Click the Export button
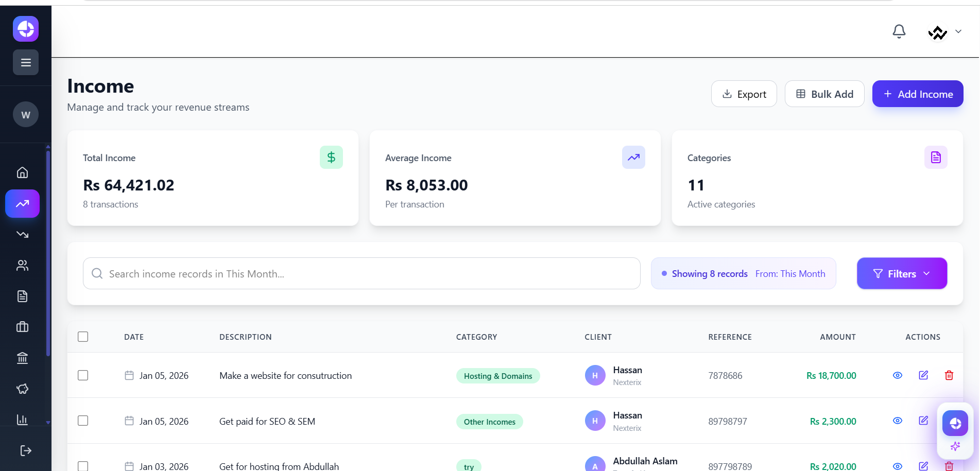 point(744,94)
